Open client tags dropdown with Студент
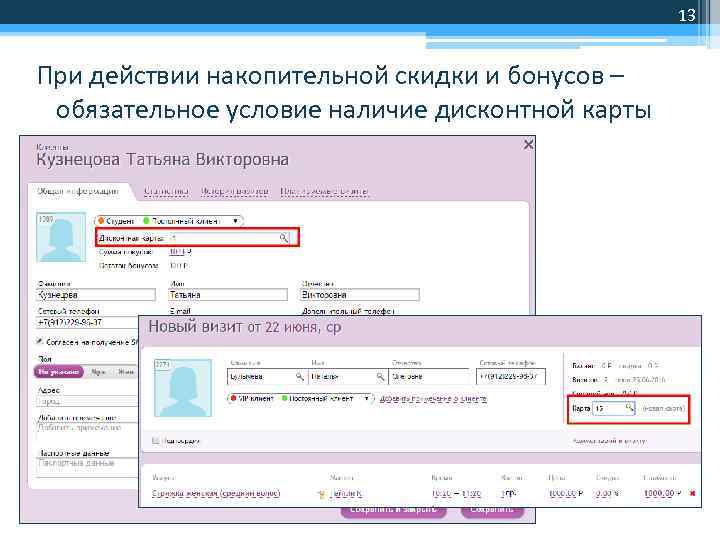 pos(235,221)
